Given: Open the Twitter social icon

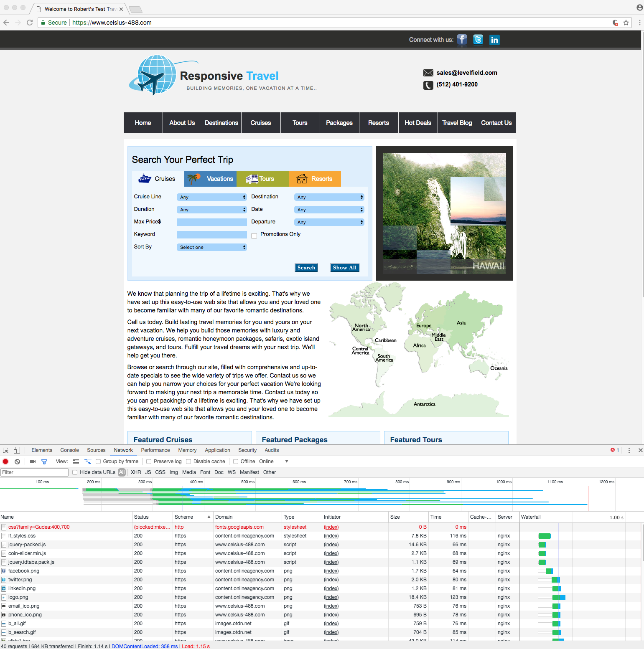Looking at the screenshot, I should (478, 40).
